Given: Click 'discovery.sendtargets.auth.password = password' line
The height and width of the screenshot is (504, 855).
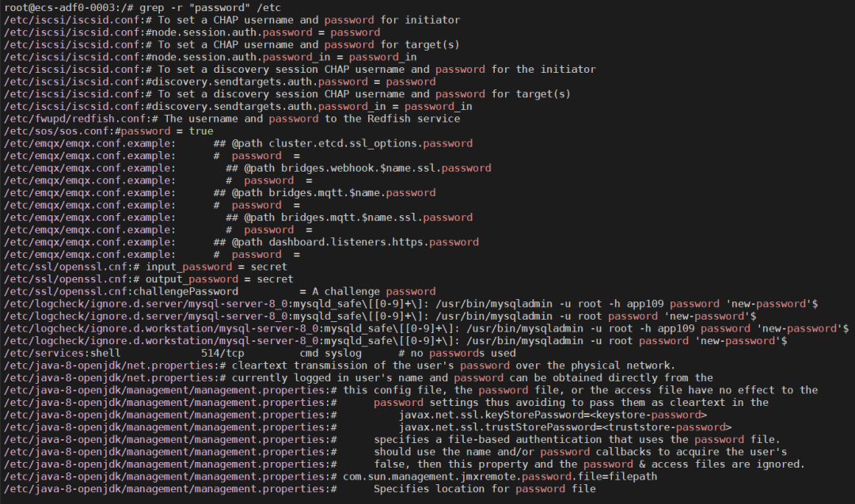Looking at the screenshot, I should (x=220, y=81).
